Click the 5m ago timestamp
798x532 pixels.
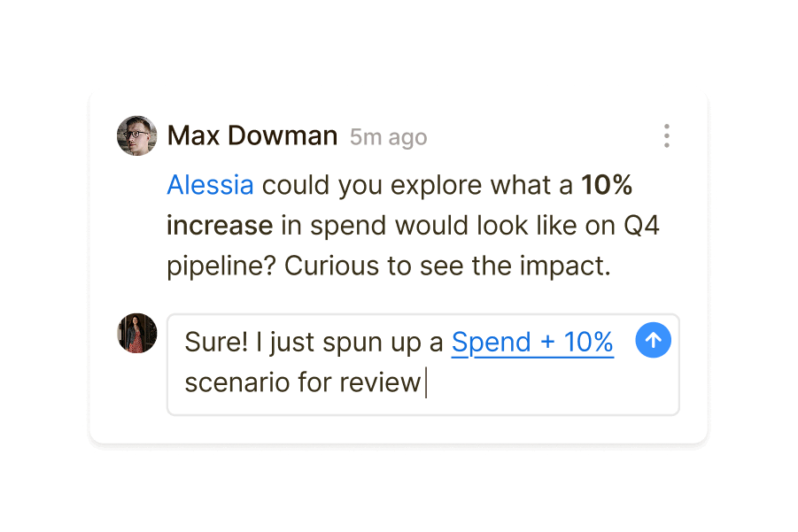click(x=387, y=137)
